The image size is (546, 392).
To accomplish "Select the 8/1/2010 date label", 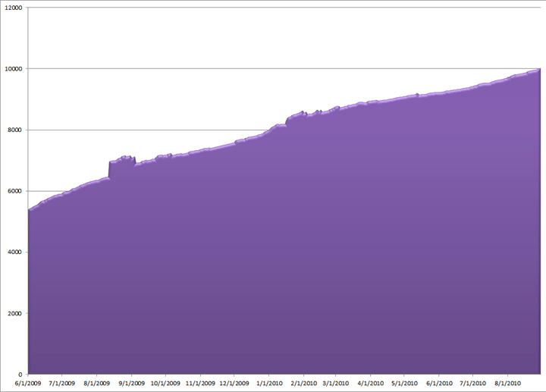I will coord(507,384).
